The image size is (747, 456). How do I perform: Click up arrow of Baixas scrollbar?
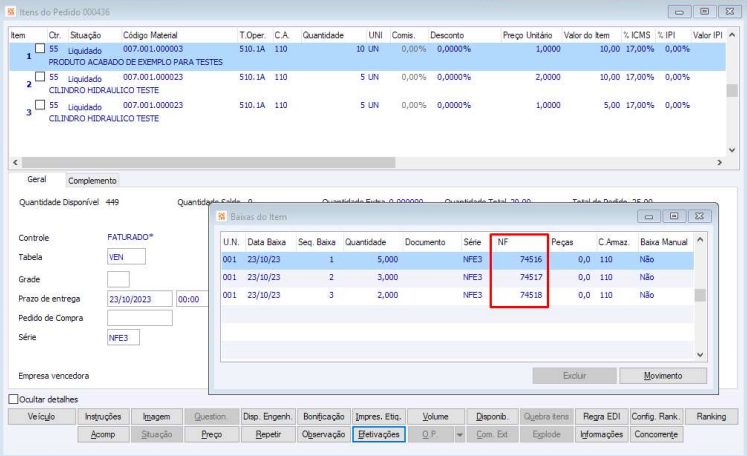point(700,240)
